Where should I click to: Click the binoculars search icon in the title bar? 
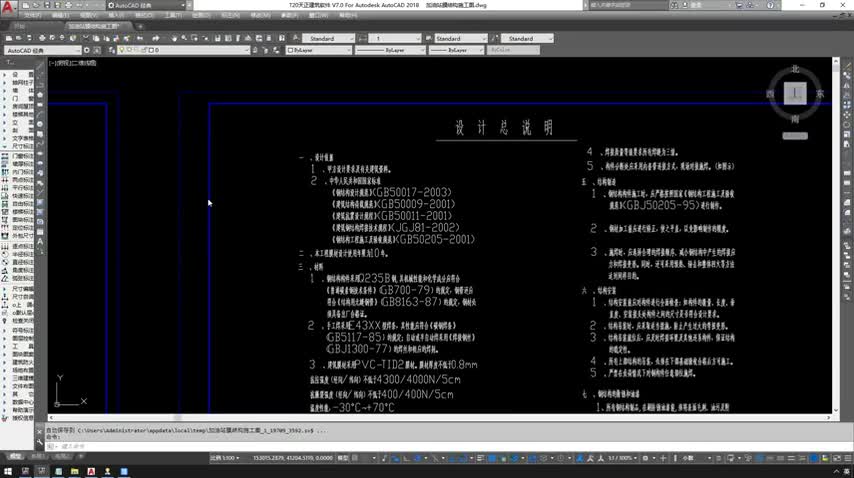(674, 5)
